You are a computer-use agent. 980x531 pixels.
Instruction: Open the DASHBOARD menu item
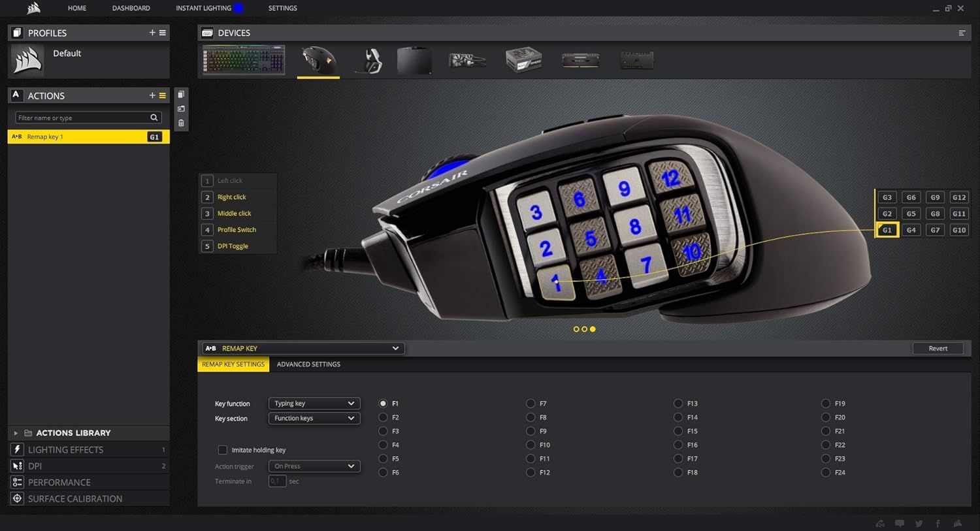pyautogui.click(x=131, y=8)
